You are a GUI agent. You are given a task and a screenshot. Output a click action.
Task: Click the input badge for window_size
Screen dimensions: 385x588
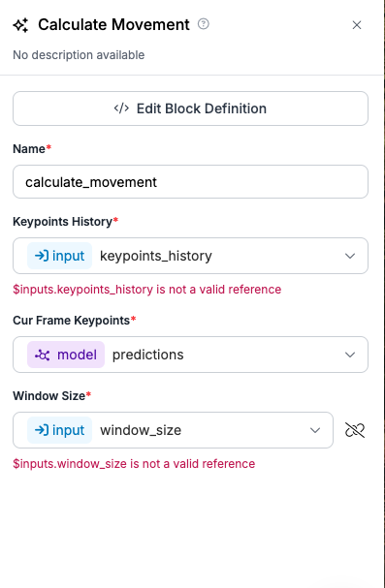coord(60,430)
